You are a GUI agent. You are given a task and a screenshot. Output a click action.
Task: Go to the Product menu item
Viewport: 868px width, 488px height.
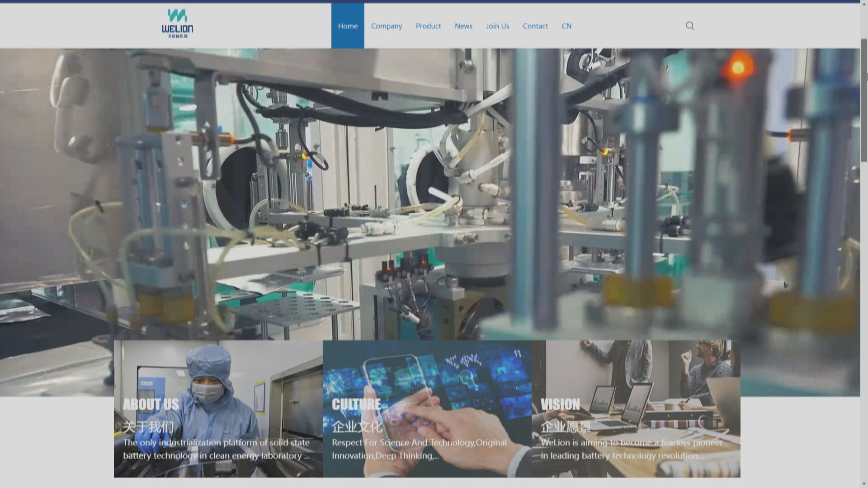[428, 26]
